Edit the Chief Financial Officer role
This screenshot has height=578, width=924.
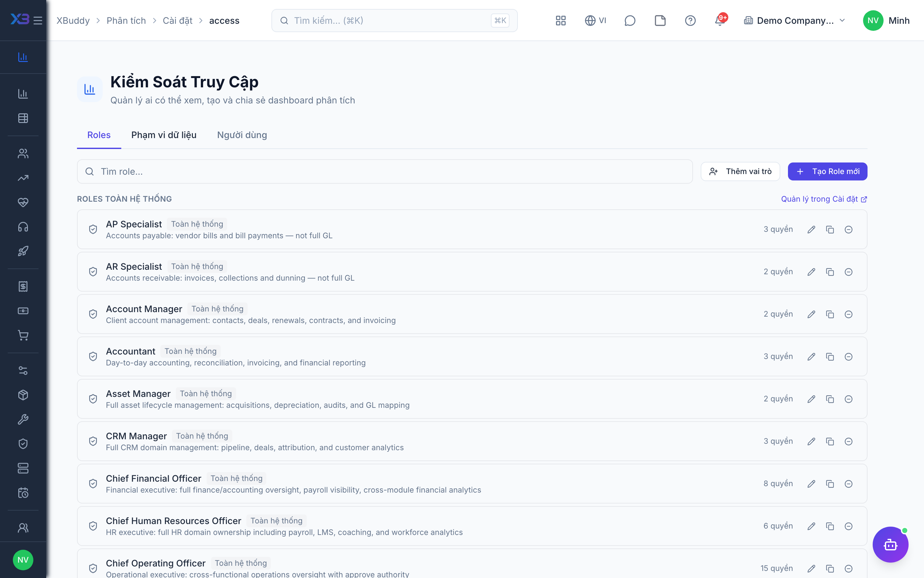pyautogui.click(x=811, y=484)
